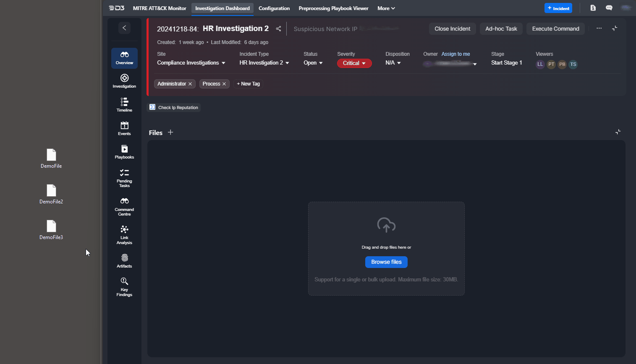This screenshot has width=636, height=364.
Task: Open the MITRE ATT&CK Monitor tab
Action: point(160,8)
